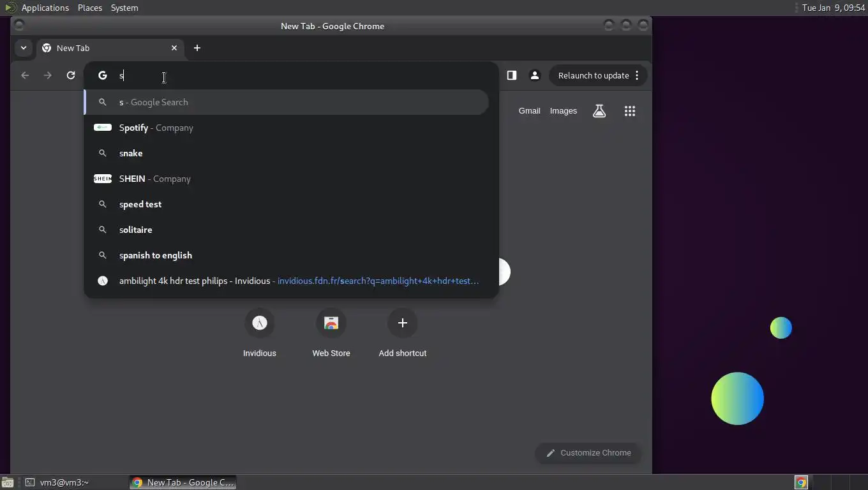Click the Reload page icon
Image resolution: width=868 pixels, height=490 pixels.
pyautogui.click(x=71, y=75)
